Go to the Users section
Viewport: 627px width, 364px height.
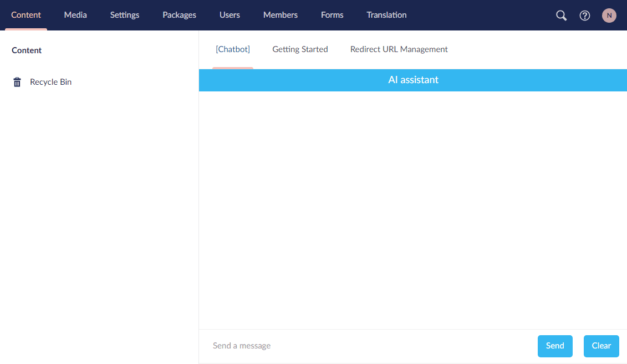230,15
